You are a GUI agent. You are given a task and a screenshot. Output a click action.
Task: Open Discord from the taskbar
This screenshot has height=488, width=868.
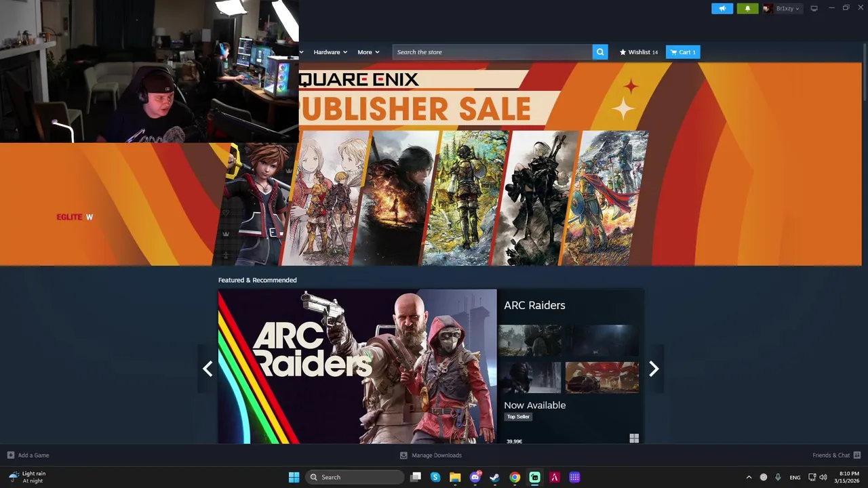[x=475, y=477]
